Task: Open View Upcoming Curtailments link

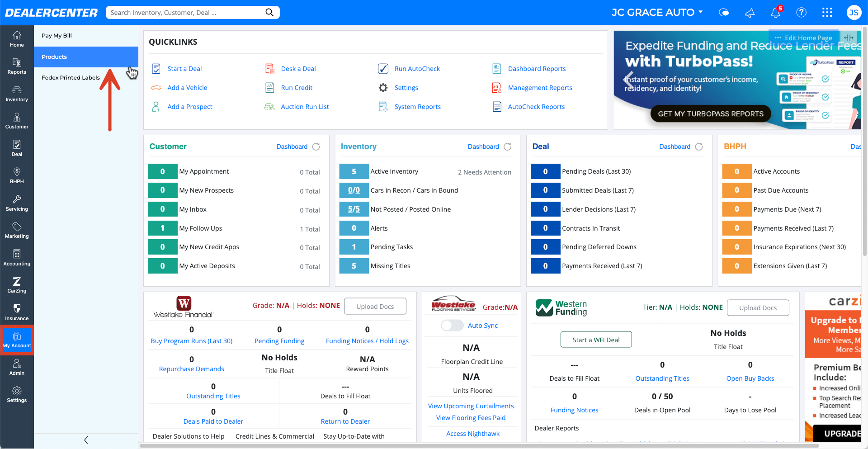Action: point(471,406)
